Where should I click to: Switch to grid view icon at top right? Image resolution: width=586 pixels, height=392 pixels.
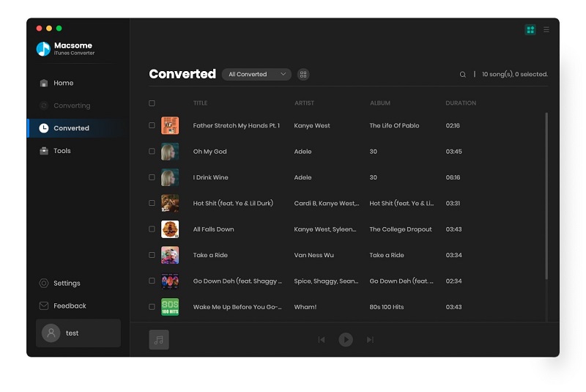tap(530, 30)
